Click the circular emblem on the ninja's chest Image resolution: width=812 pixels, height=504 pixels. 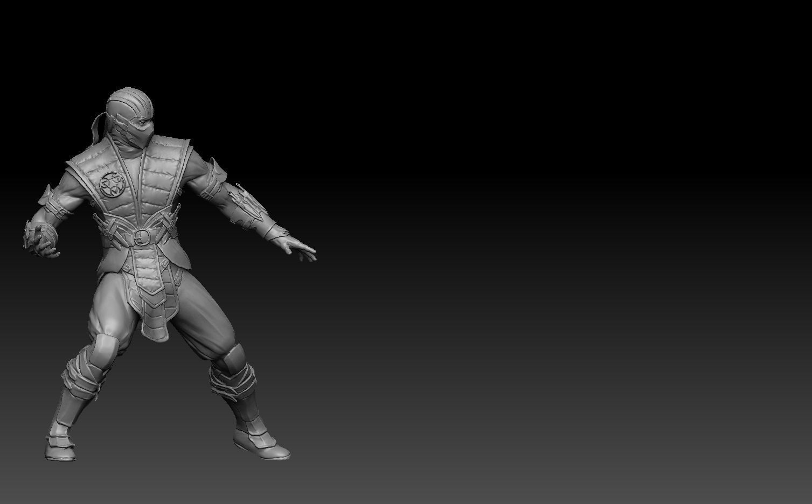pos(112,184)
